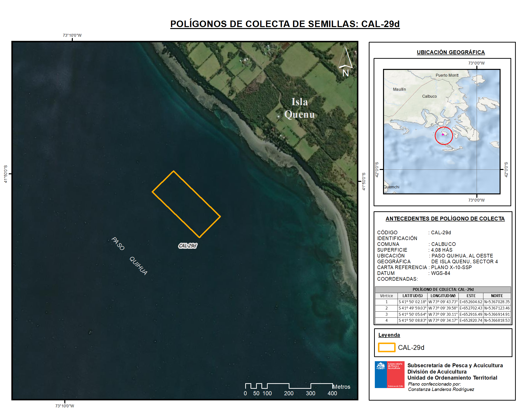Click the inset location map thumbnail

(442, 132)
